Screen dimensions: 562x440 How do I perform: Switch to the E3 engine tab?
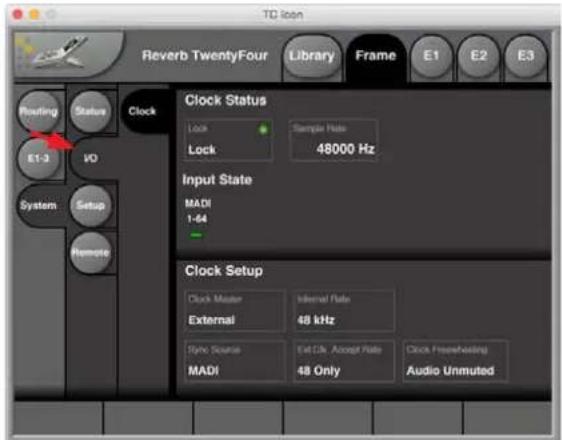(x=525, y=56)
